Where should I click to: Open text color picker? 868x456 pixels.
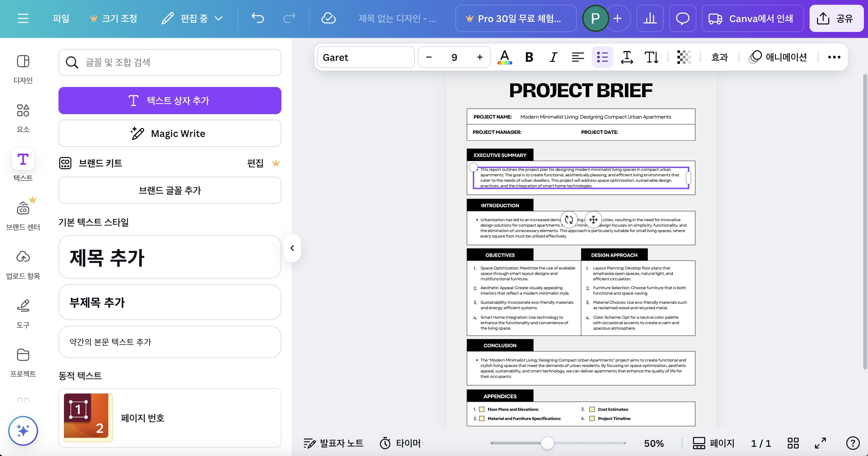click(x=505, y=57)
